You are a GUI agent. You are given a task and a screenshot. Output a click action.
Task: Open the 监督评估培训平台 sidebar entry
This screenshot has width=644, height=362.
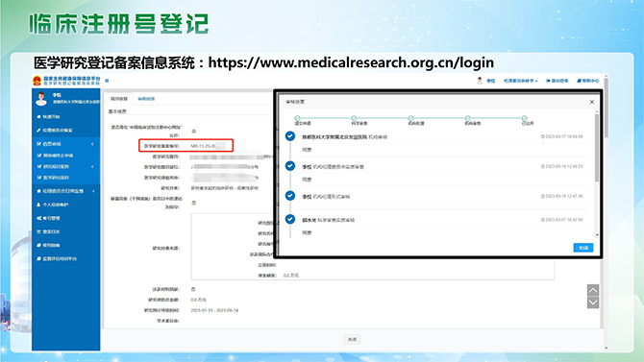(57, 259)
